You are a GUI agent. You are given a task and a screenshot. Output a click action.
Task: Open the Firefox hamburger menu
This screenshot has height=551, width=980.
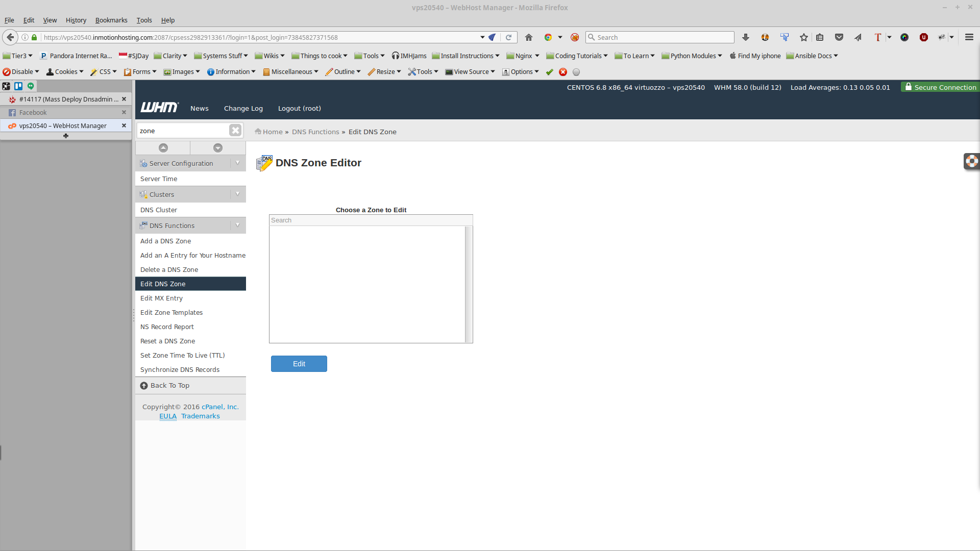point(969,37)
